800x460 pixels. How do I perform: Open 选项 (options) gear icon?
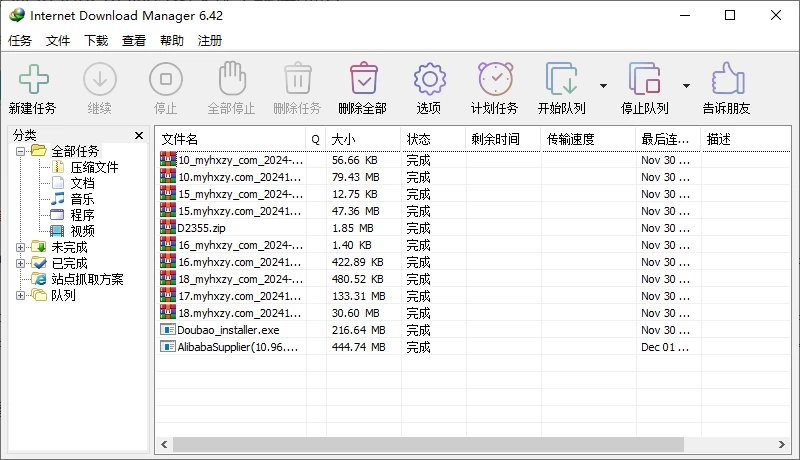(x=429, y=80)
